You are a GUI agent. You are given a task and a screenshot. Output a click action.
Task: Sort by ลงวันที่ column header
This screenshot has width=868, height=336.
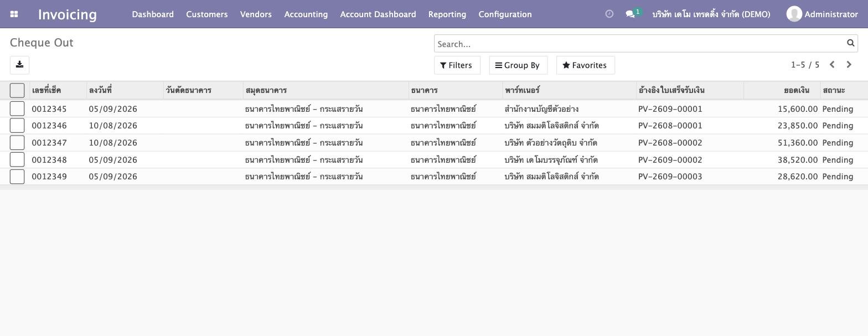(125, 90)
